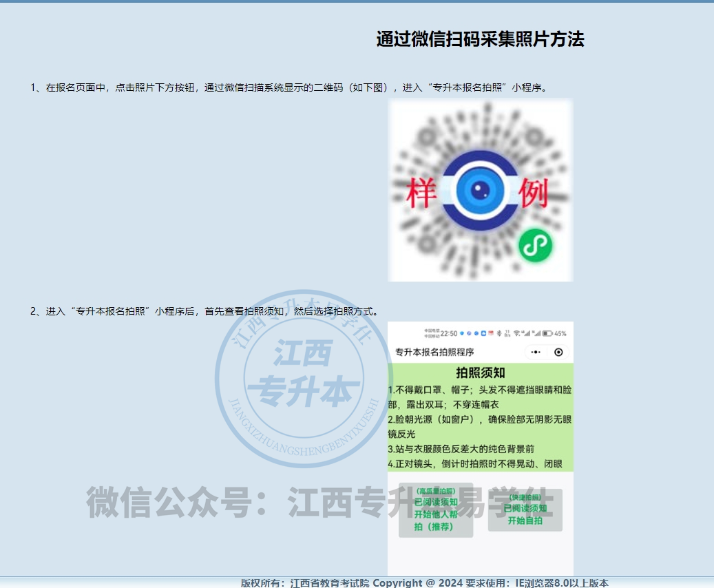Click the mini-program three-dots menu icon
Screen dimensions: 714x588
tap(536, 352)
